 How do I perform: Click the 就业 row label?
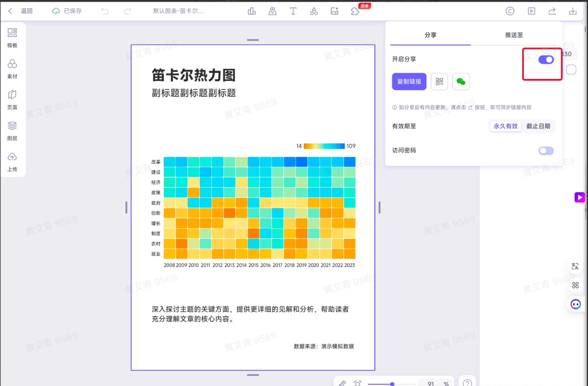[x=156, y=254]
